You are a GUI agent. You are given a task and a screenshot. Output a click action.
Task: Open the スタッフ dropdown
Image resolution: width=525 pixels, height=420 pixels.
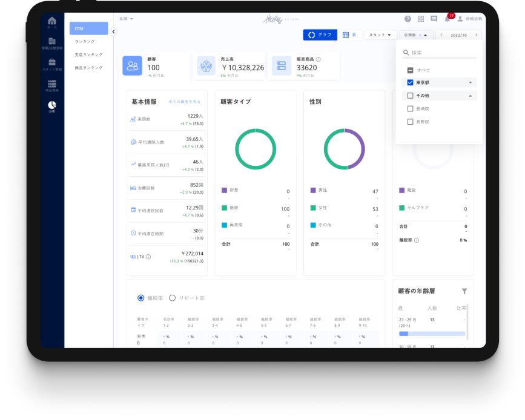click(x=380, y=35)
